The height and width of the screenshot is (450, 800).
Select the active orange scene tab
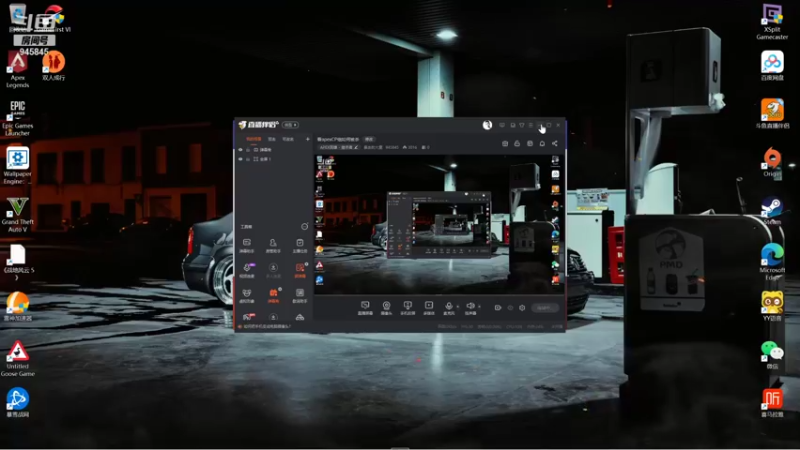click(x=254, y=139)
